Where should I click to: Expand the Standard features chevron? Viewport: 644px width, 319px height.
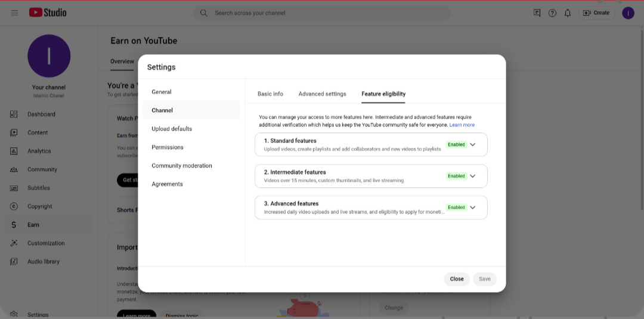coord(472,144)
